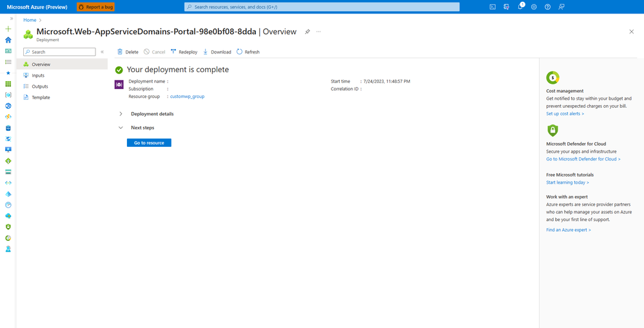
Task: Click the Feedback icon in the top bar
Action: [x=561, y=7]
